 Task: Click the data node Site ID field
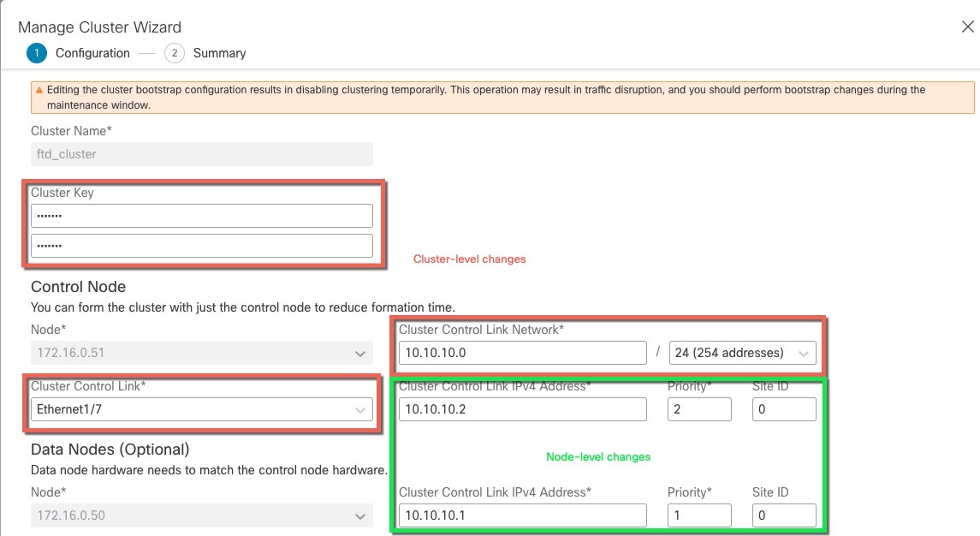(x=784, y=515)
